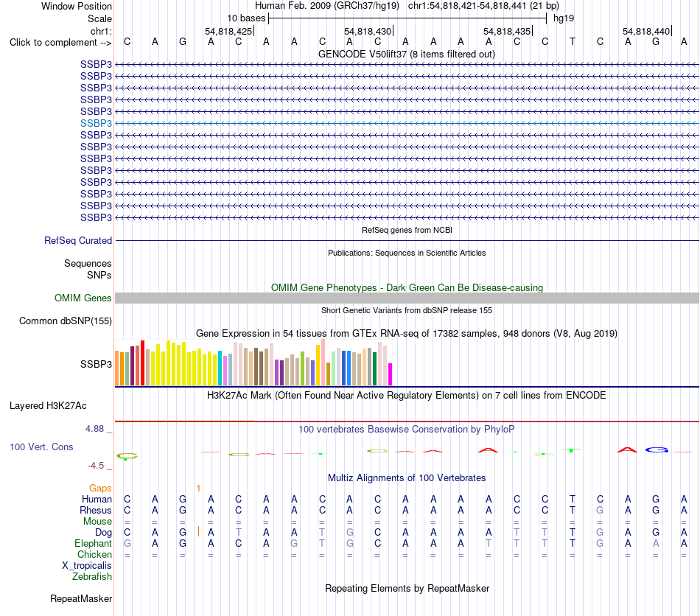Click 'Repeating Elements by RepeatMasker' title
Viewport: 700px width, 616px height.
407,588
